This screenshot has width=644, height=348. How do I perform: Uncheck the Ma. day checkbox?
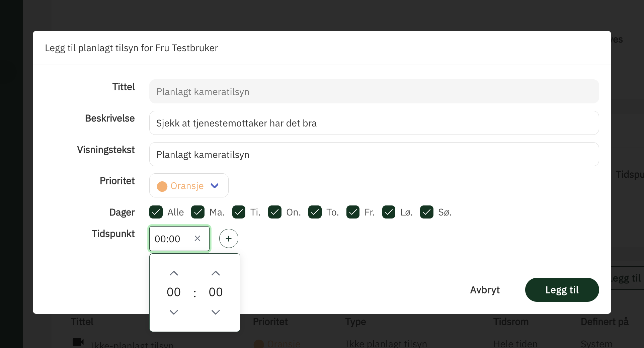point(198,212)
